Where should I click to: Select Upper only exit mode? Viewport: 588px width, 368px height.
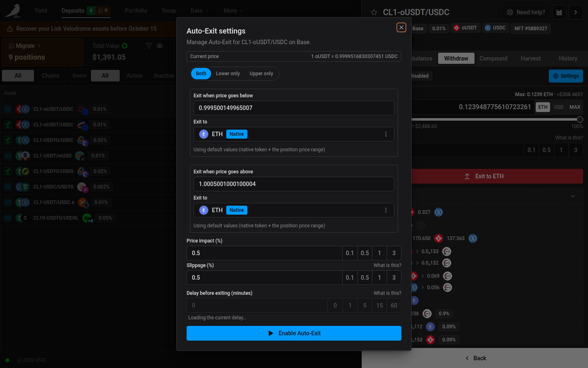pos(261,74)
